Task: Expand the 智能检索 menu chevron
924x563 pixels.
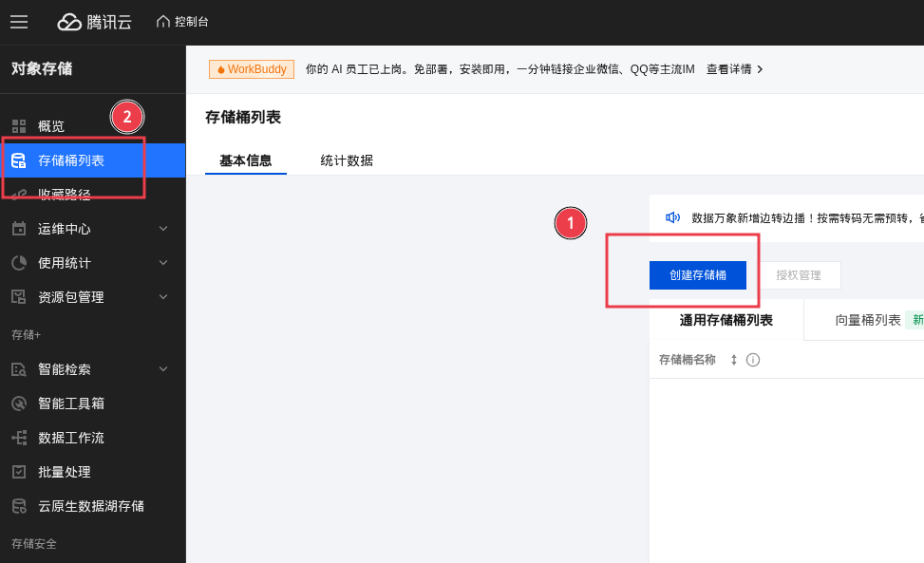Action: (163, 369)
